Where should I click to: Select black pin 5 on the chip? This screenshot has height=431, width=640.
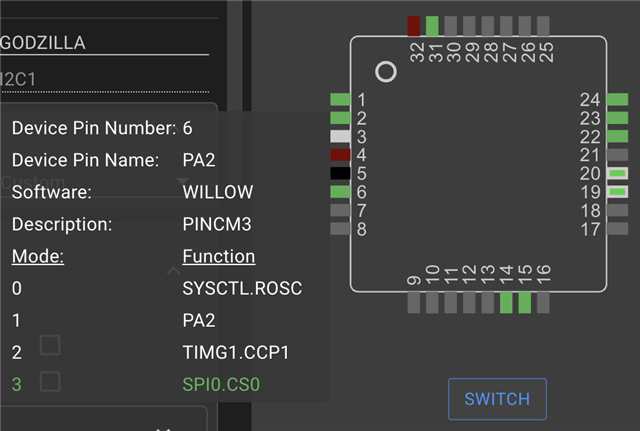coord(340,173)
